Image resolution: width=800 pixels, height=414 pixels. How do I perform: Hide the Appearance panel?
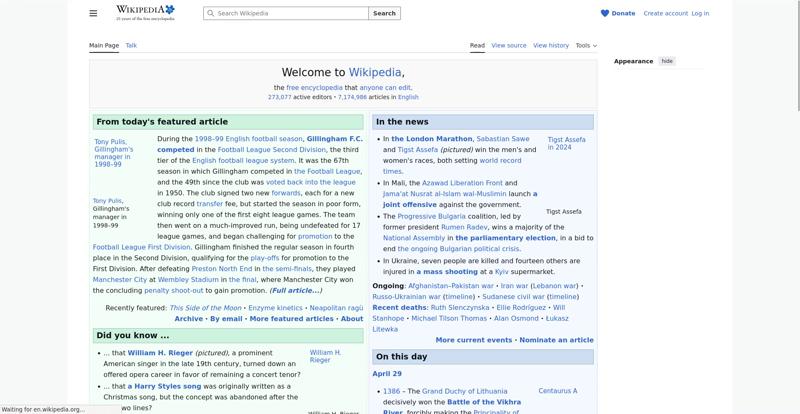point(667,61)
